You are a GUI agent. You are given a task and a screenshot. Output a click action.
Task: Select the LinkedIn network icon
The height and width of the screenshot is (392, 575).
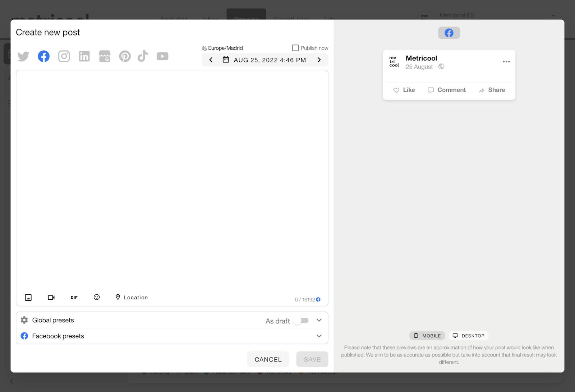click(84, 56)
